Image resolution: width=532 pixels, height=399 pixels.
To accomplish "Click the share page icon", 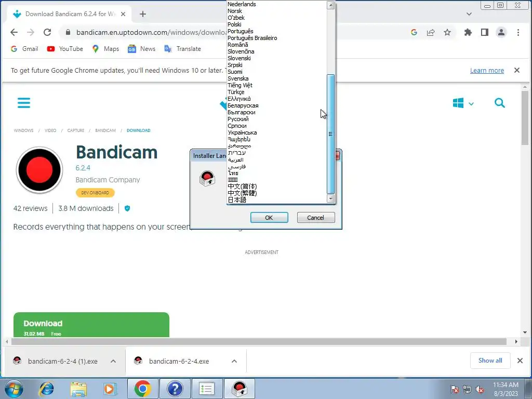I will coord(431,32).
